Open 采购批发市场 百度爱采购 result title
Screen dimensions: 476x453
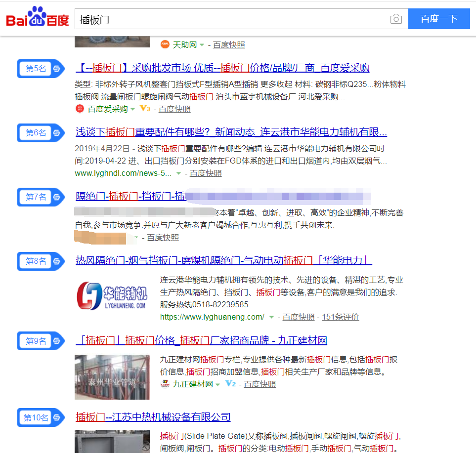click(222, 68)
